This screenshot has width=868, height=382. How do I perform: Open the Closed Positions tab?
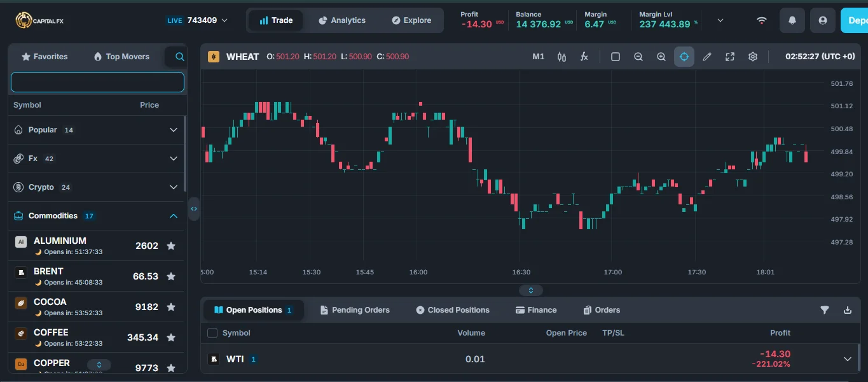[452, 310]
